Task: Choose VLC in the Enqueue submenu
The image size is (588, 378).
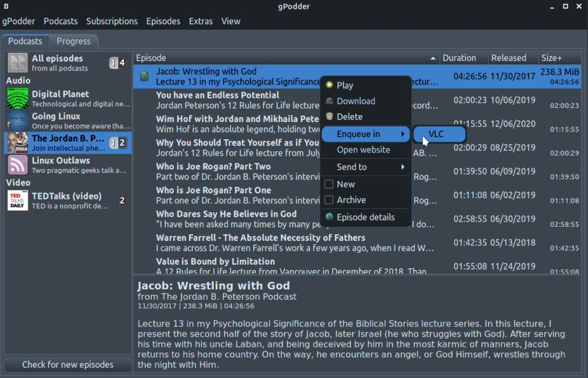Action: point(439,134)
